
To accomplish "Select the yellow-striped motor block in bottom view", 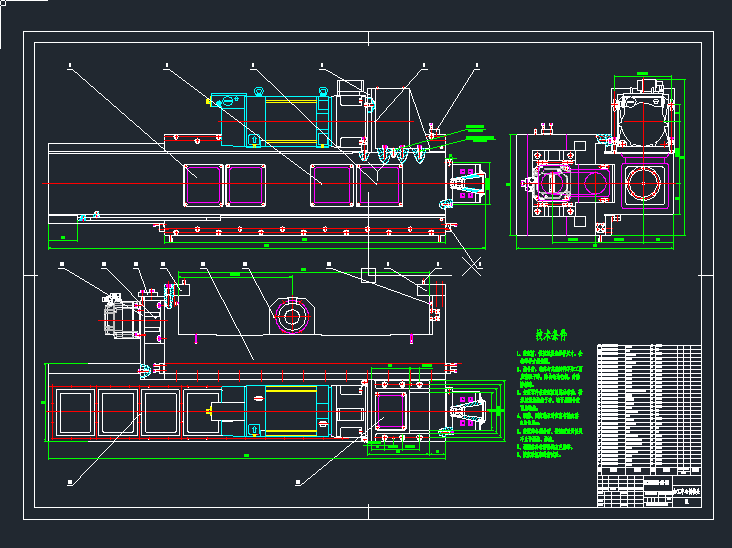I will pos(292,411).
